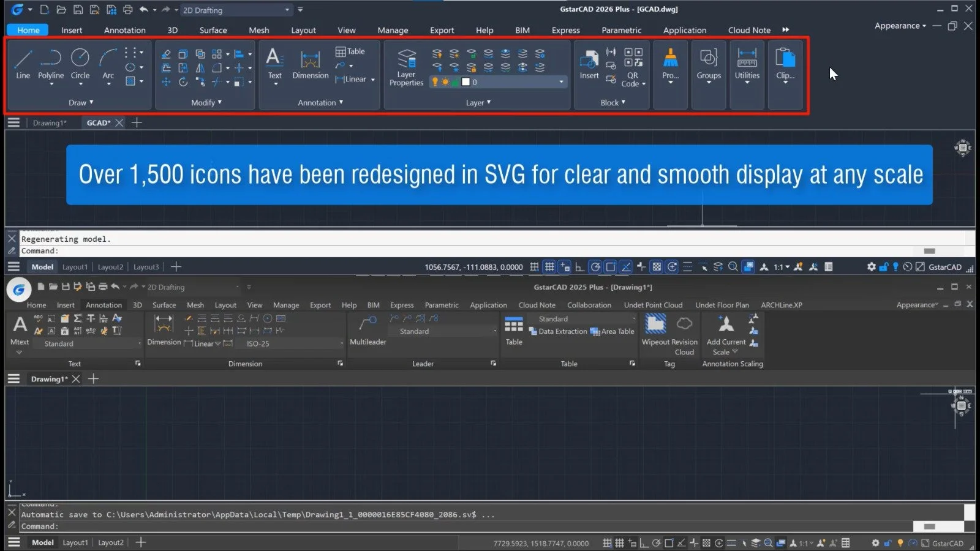Click the Add Current Scale icon
The height and width of the screenshot is (551, 980).
tap(726, 323)
